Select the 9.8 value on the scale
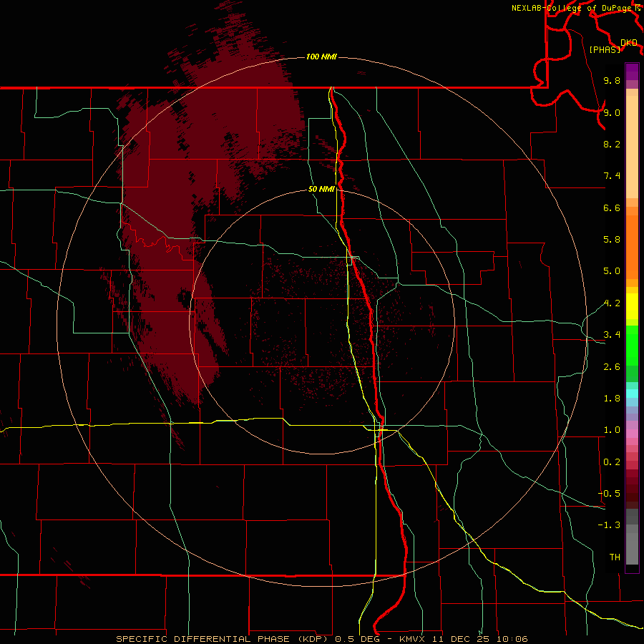Viewport: 644px width, 644px height. point(612,80)
